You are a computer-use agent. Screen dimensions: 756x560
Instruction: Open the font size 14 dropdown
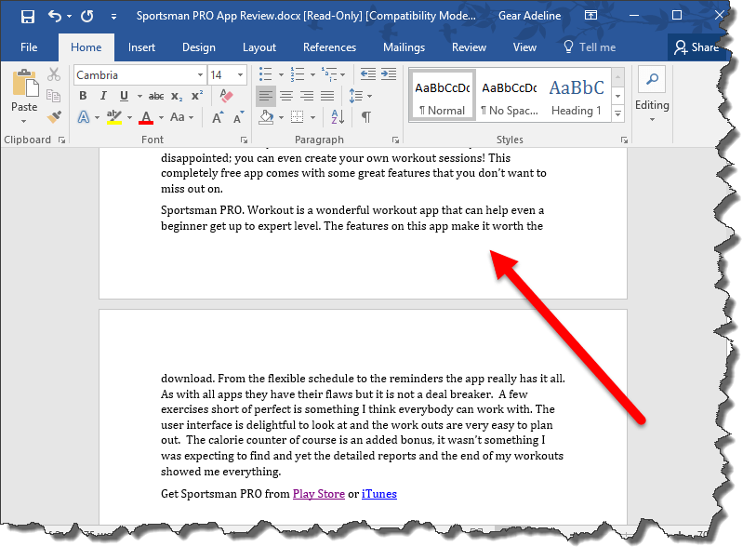[x=240, y=75]
